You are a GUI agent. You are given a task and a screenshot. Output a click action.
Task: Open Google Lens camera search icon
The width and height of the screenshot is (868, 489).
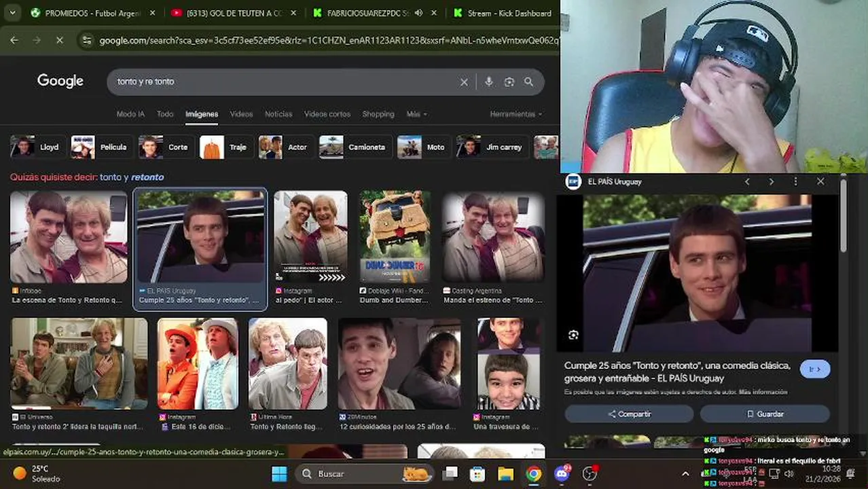coord(509,81)
